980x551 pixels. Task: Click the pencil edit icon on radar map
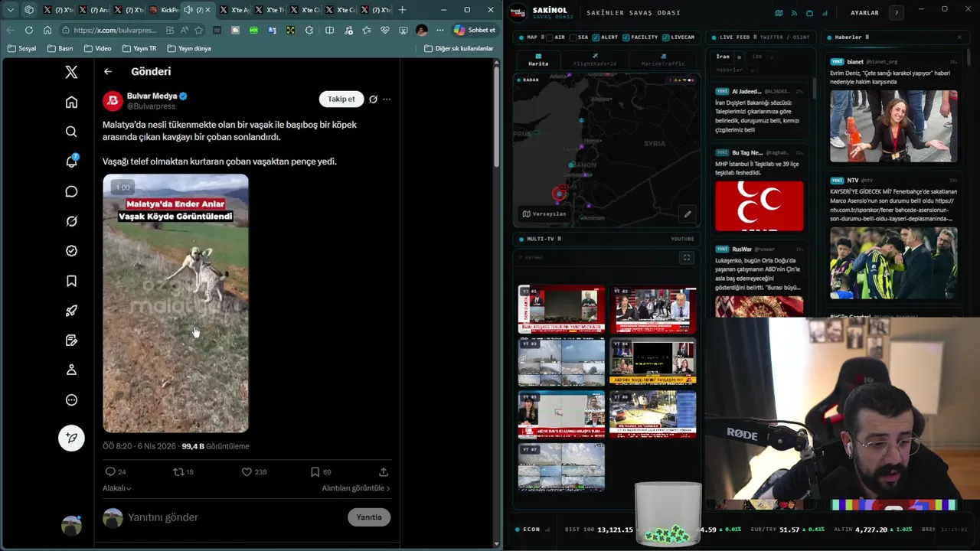click(x=688, y=214)
